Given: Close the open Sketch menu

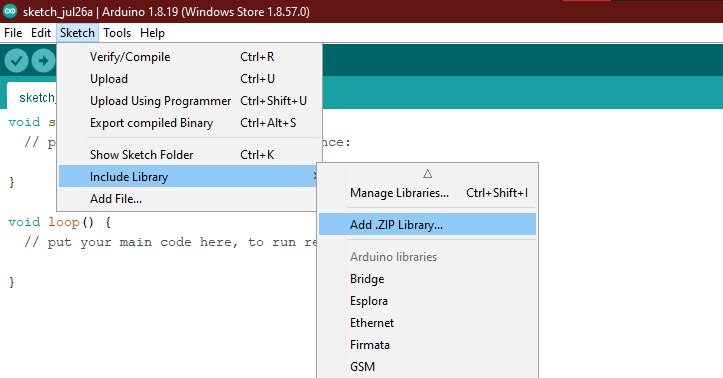Looking at the screenshot, I should coord(77,33).
